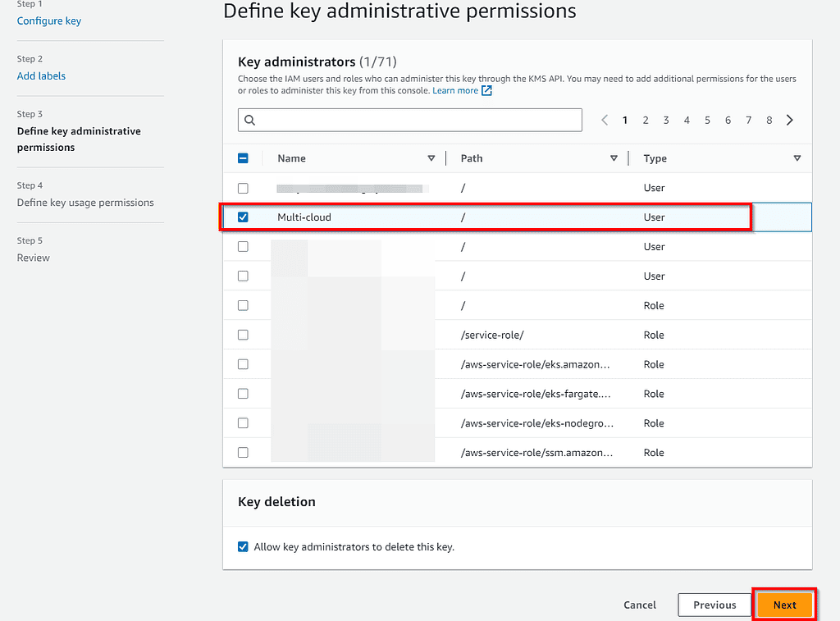This screenshot has width=840, height=621.
Task: Check the first User row checkbox
Action: pos(243,188)
